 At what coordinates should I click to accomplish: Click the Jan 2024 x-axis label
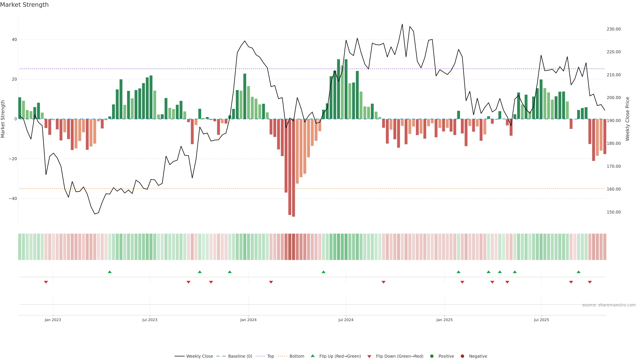pyautogui.click(x=248, y=320)
